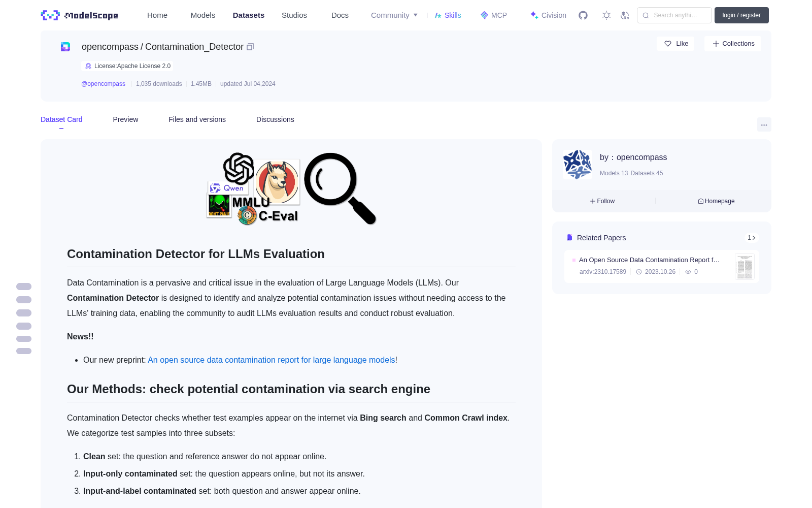Follow the opencompass organization
The height and width of the screenshot is (508, 812).
[x=602, y=201]
